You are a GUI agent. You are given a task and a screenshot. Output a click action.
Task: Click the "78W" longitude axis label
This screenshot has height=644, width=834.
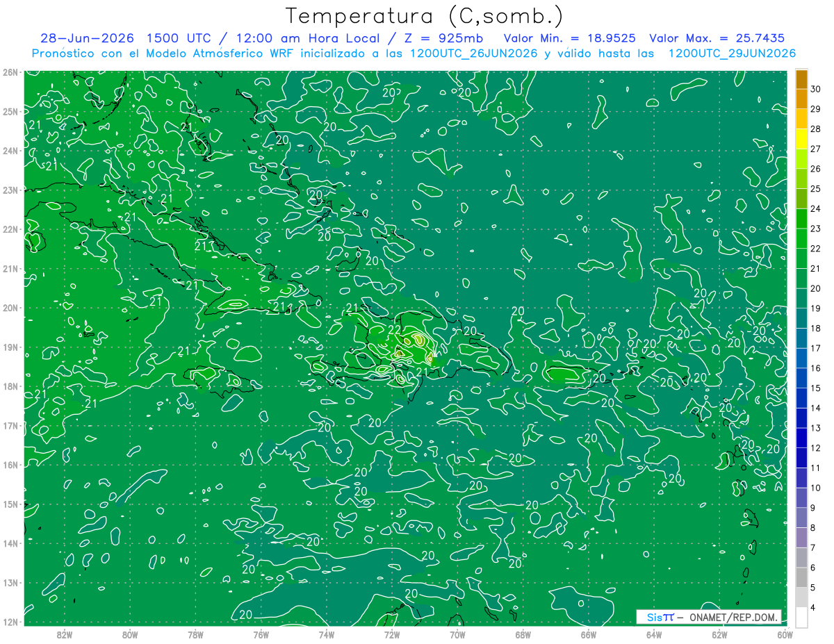[195, 634]
